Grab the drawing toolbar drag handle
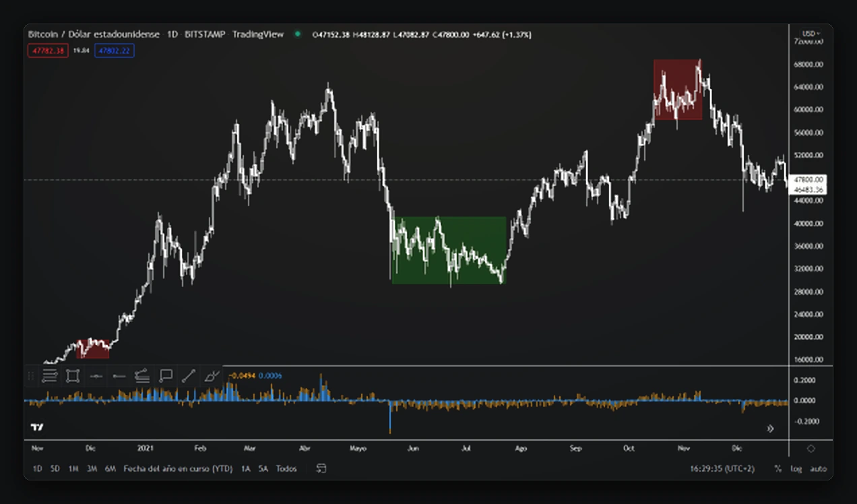 coord(30,376)
